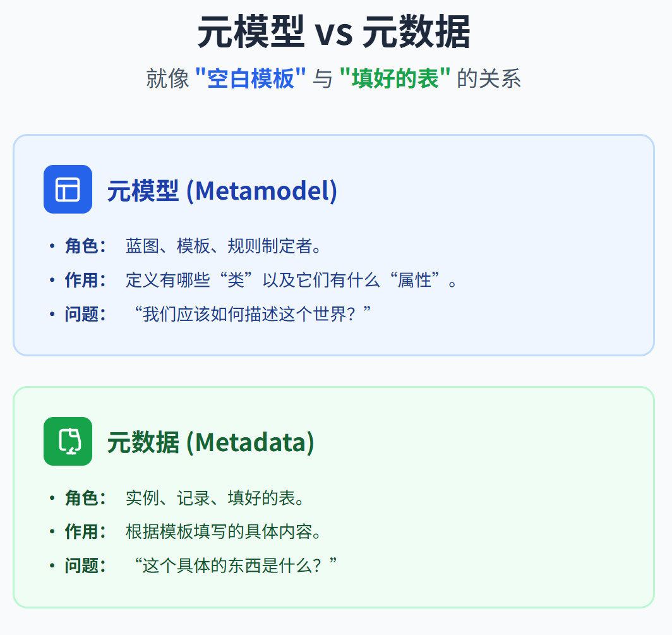This screenshot has height=635, width=672.
Task: Click the blue "空白模板" highlighted text
Action: 251,78
